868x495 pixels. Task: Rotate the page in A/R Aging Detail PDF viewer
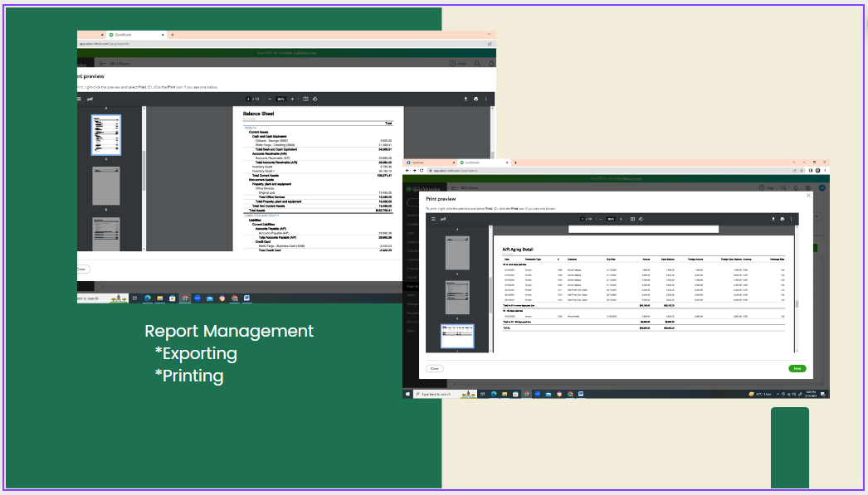[x=641, y=219]
